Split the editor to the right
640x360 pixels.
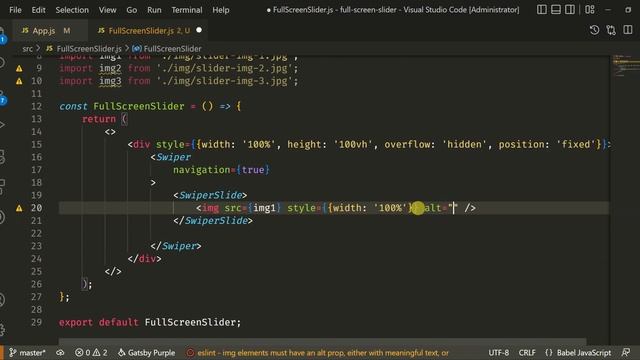628,30
